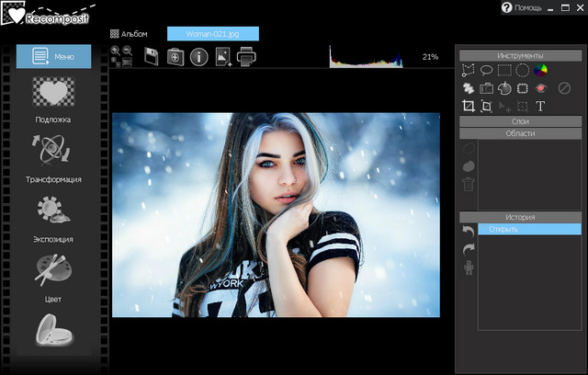588x375 pixels.
Task: Open the color wheel picker
Action: [x=540, y=70]
